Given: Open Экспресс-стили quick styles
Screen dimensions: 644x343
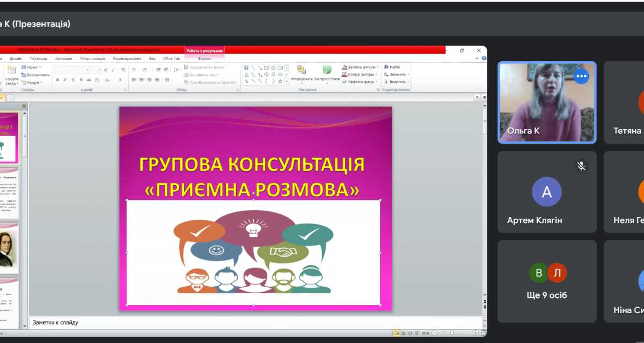Looking at the screenshot, I should (x=327, y=70).
